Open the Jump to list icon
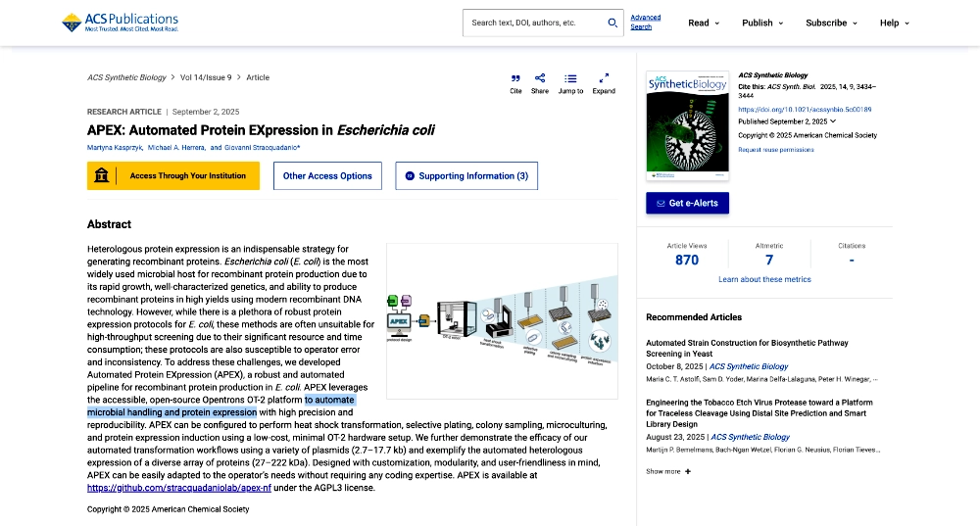Screen dimensions: 980x526 [x=570, y=78]
